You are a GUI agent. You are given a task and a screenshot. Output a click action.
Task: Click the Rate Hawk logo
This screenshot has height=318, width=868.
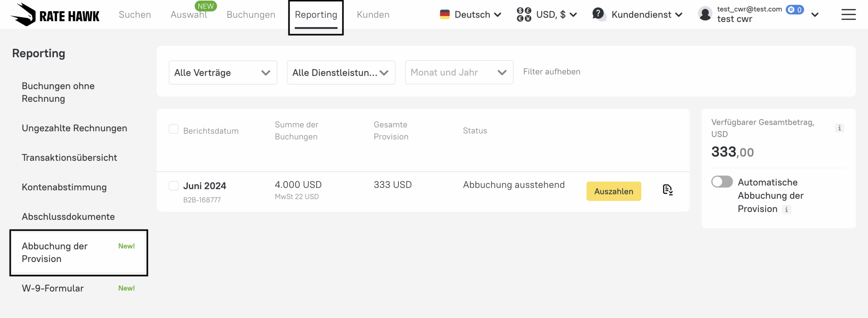(55, 15)
